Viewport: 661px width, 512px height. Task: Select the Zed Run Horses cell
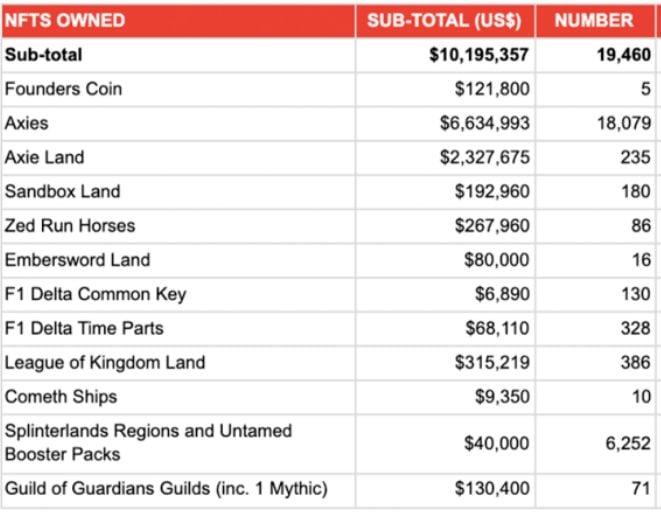click(x=70, y=225)
